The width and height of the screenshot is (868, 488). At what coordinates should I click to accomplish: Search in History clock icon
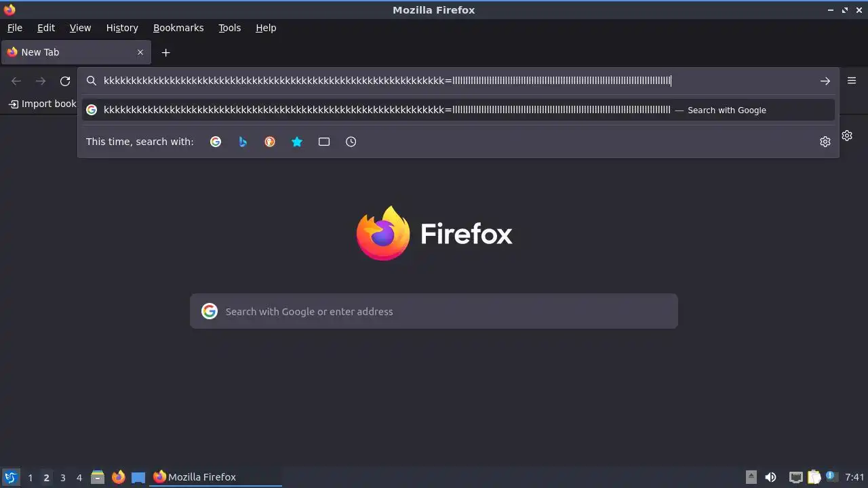point(351,142)
